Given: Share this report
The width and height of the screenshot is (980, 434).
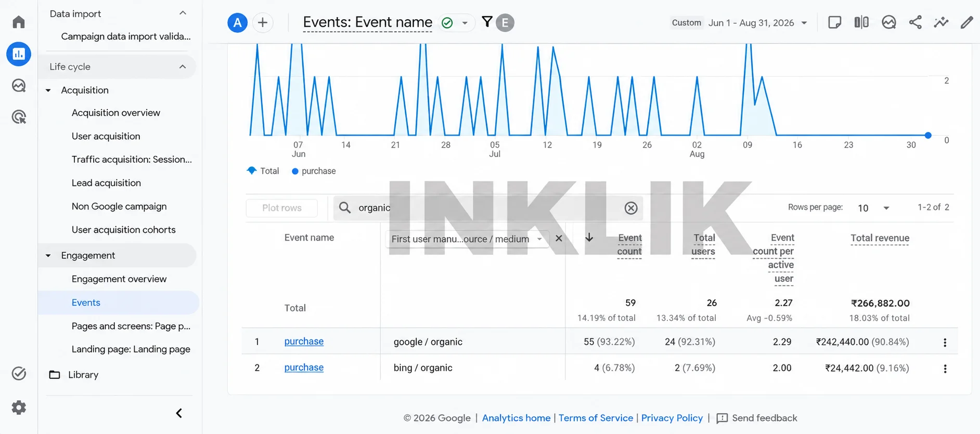Looking at the screenshot, I should 915,22.
